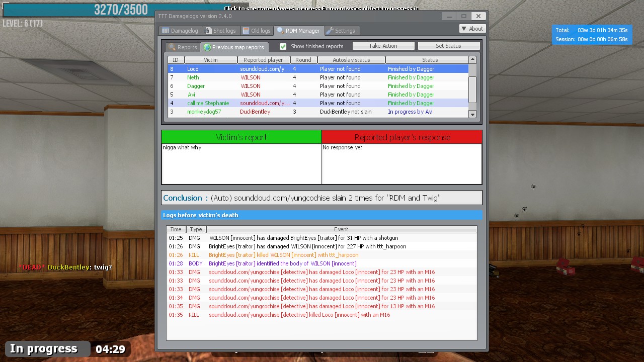
Task: Click the 'No response yet' response box
Action: pyautogui.click(x=402, y=164)
